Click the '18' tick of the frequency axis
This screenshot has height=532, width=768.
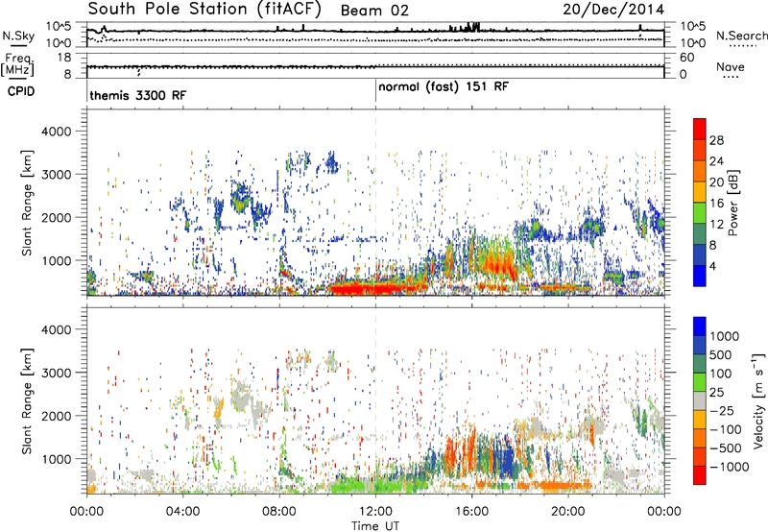64,58
